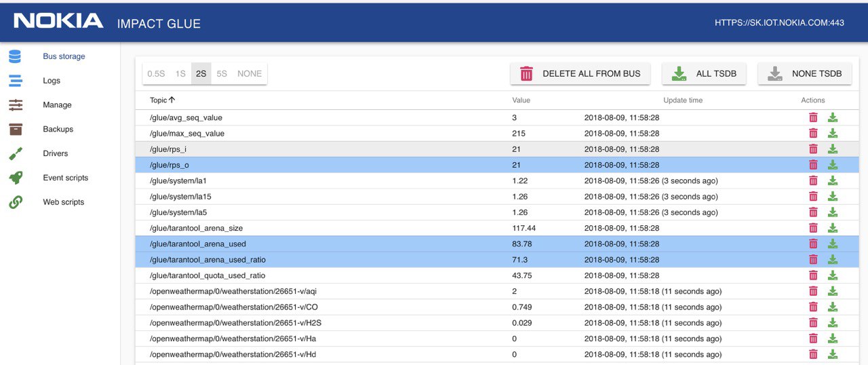Open the Backups page
Viewport: 868px width, 365px height.
click(58, 129)
